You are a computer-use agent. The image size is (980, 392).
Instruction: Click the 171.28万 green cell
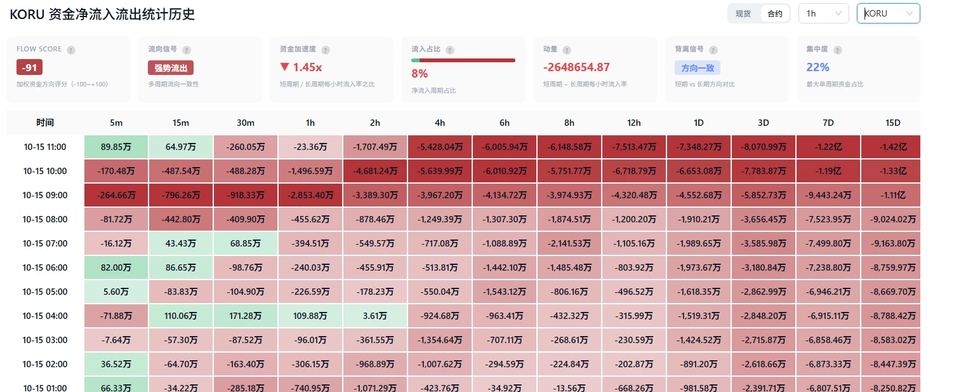(x=246, y=316)
